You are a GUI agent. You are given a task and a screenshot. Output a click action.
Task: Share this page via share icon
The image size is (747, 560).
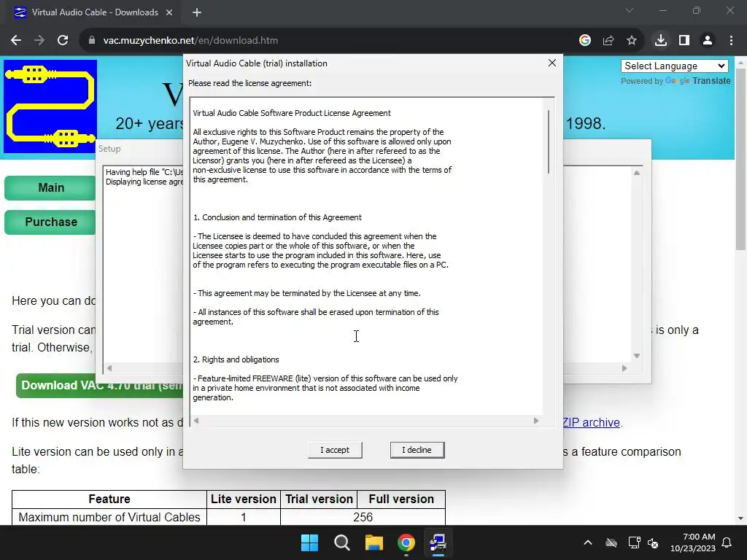608,41
